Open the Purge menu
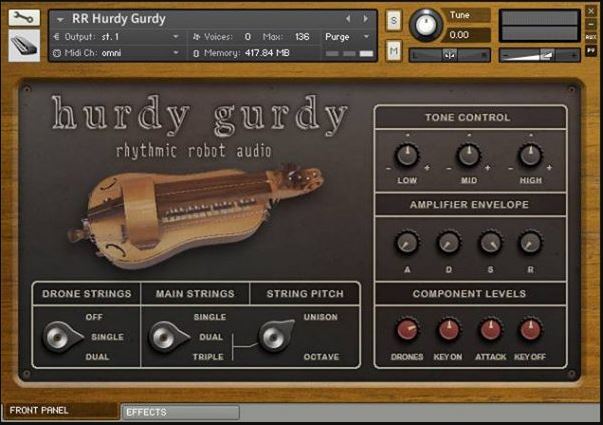This screenshot has width=603, height=425. pos(347,37)
